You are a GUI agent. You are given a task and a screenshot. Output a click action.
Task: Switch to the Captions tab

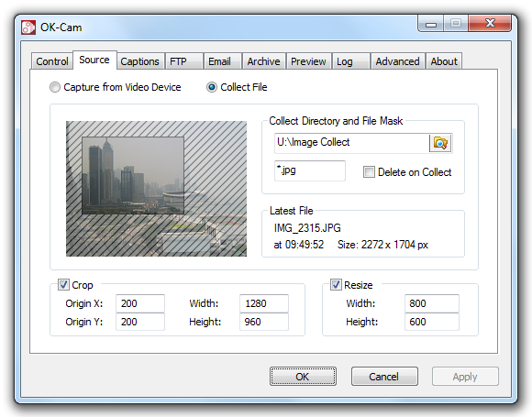click(139, 61)
